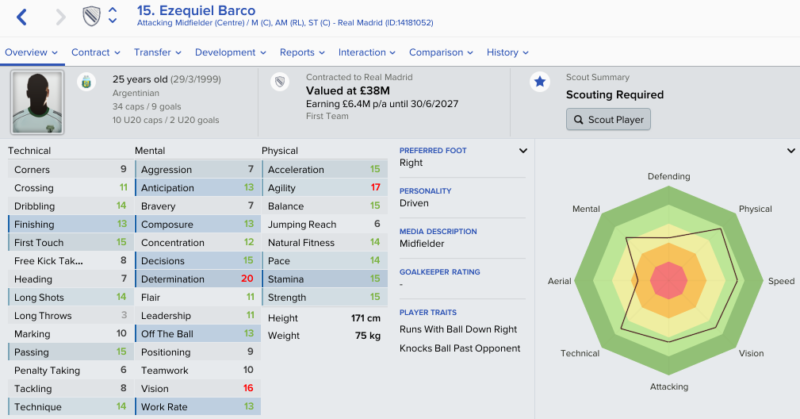Open the Overview tab menu
Image resolution: width=800 pixels, height=419 pixels.
tap(31, 53)
